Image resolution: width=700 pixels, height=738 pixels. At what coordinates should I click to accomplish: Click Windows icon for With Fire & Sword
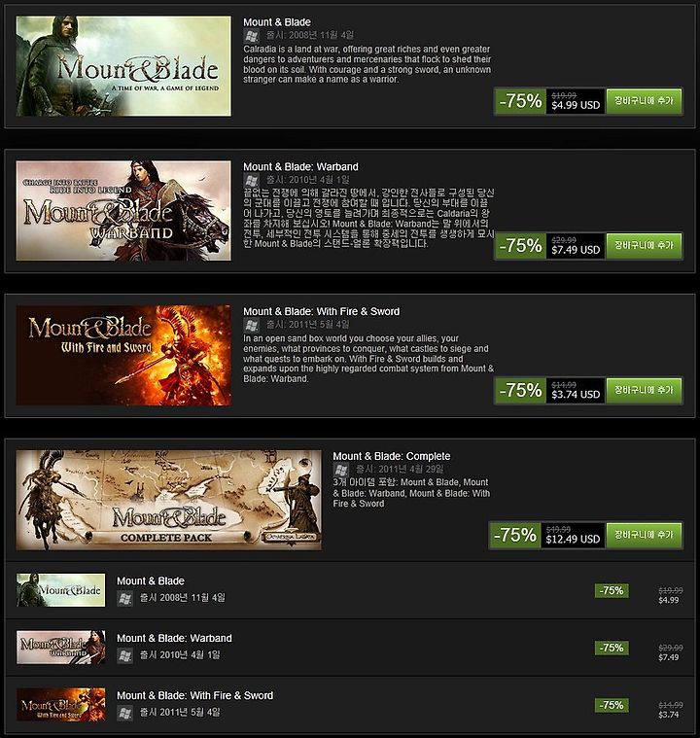click(252, 325)
